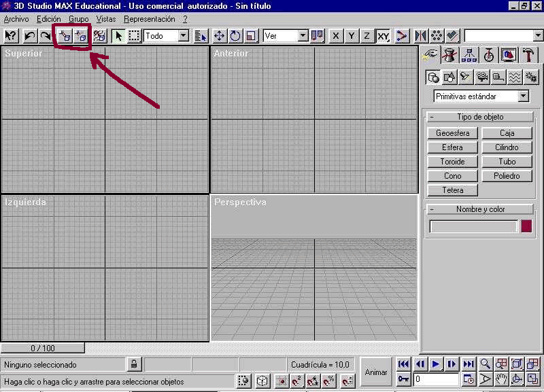This screenshot has width=544, height=392.
Task: Open the Todo selection filter dropdown
Action: tap(184, 36)
